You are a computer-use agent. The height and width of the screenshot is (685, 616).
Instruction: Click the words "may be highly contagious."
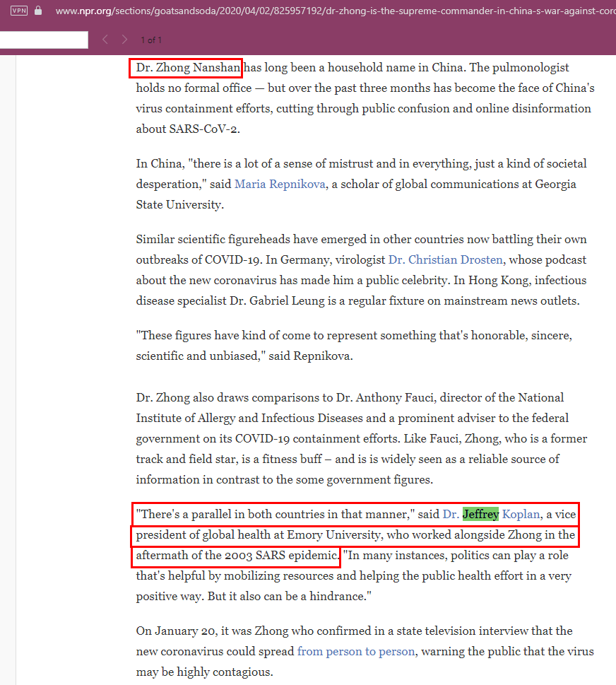point(204,672)
